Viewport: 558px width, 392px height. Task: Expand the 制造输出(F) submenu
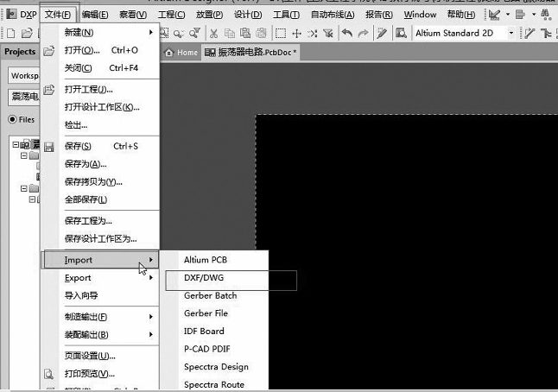click(99, 317)
